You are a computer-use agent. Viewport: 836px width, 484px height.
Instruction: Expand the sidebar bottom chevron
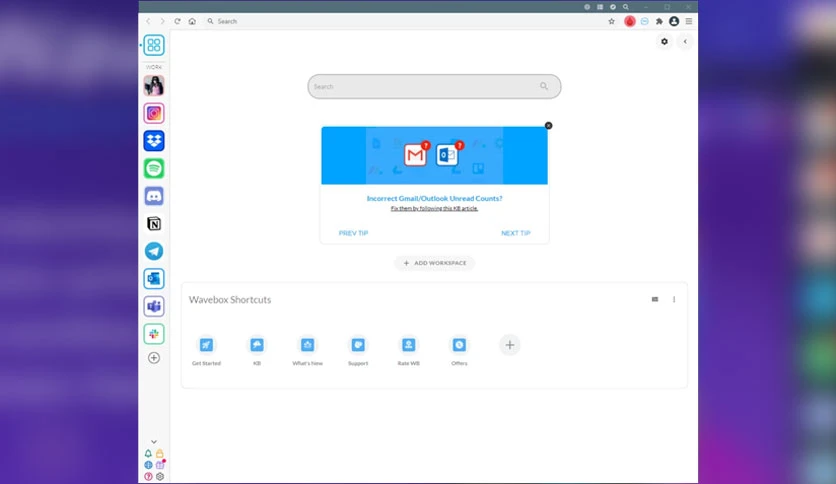tap(154, 441)
